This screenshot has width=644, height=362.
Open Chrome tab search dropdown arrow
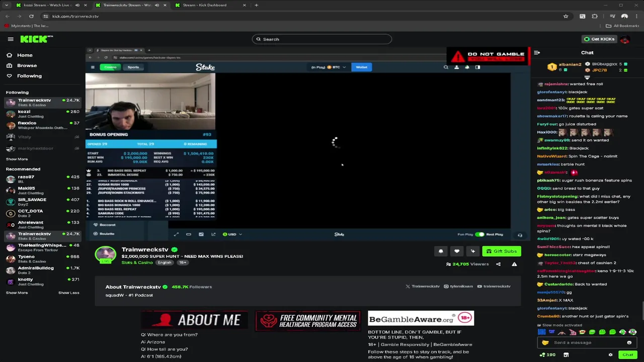[x=7, y=5]
